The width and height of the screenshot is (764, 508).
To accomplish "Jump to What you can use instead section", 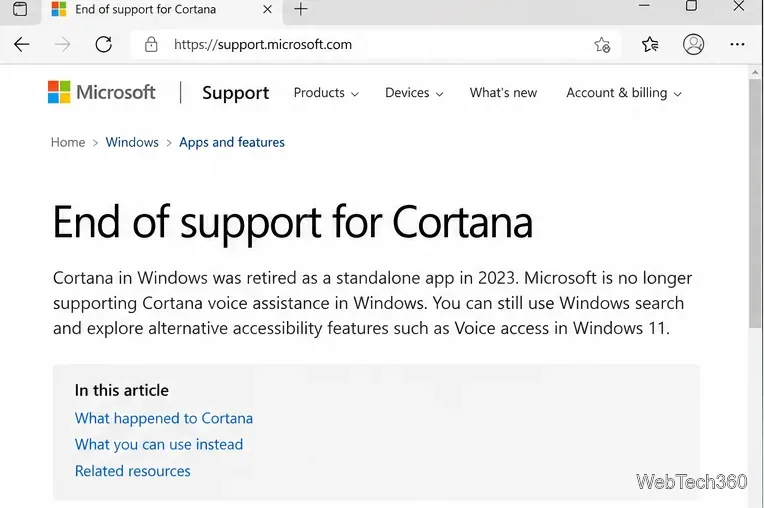I will (159, 445).
